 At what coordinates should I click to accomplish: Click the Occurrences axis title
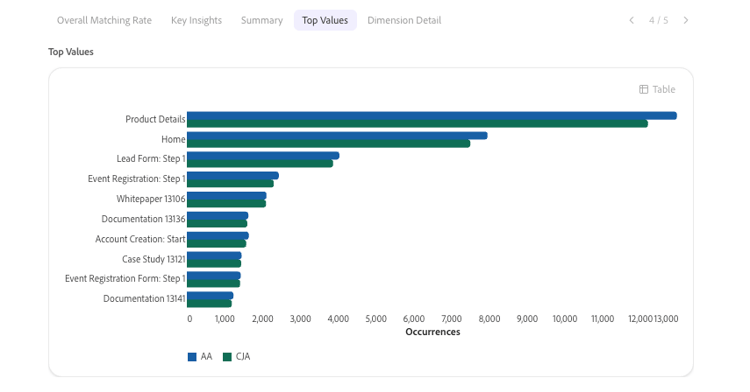pyautogui.click(x=433, y=332)
